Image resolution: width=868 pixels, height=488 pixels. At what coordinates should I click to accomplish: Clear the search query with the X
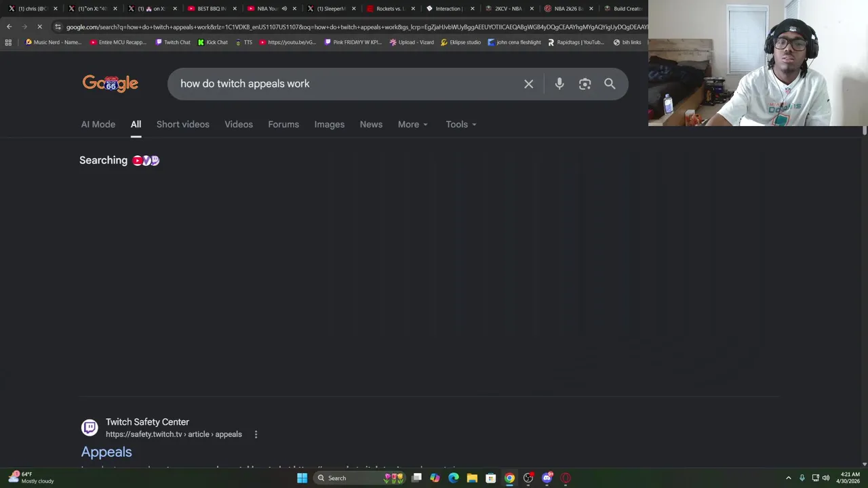[x=528, y=84]
